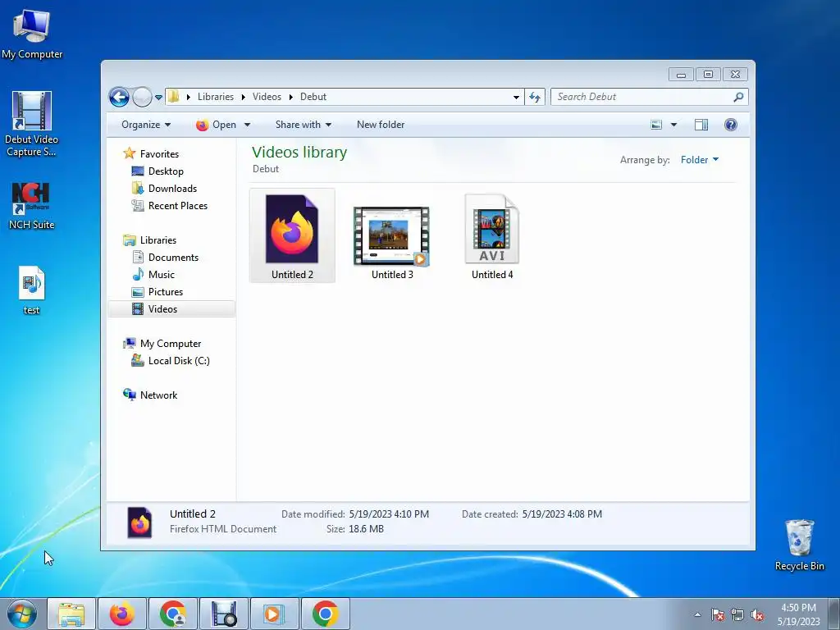This screenshot has width=840, height=630.
Task: Click network status tray icon
Action: [737, 614]
